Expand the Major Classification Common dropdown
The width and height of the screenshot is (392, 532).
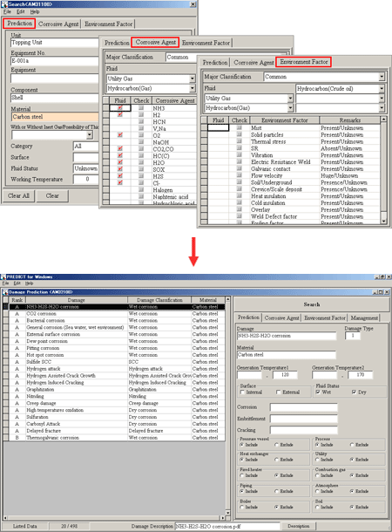tap(382, 77)
